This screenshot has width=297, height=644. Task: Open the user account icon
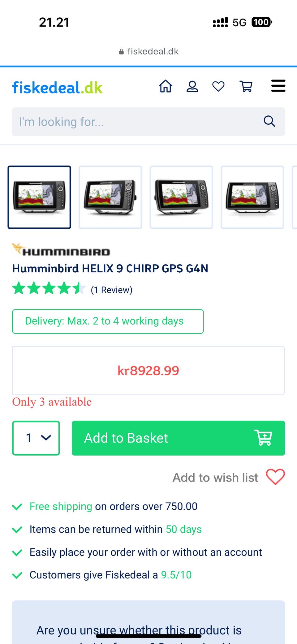coord(192,86)
